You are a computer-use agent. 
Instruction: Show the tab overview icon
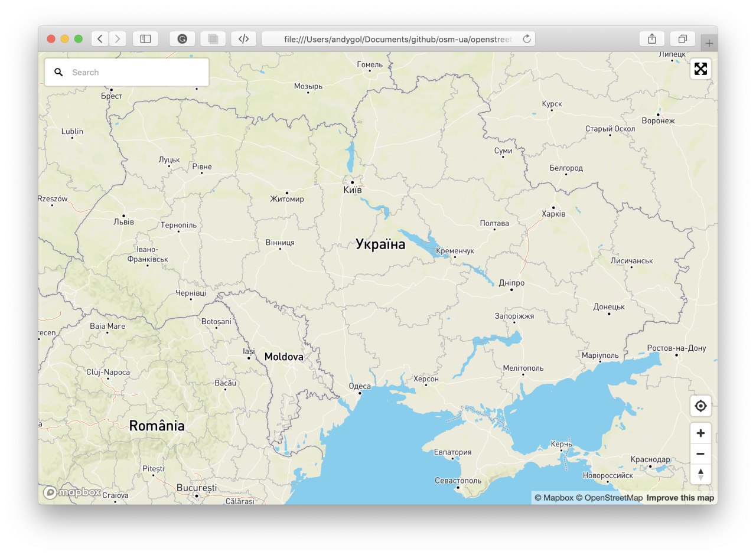pyautogui.click(x=683, y=39)
